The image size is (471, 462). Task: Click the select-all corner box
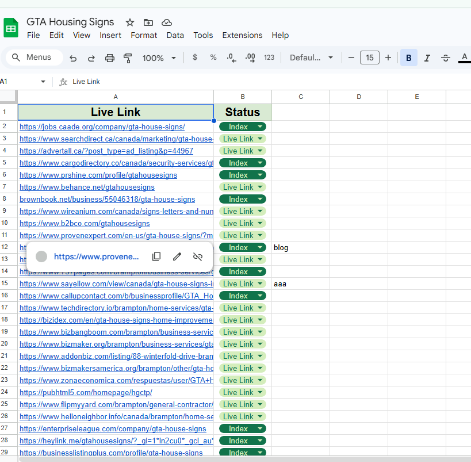pos(8,96)
